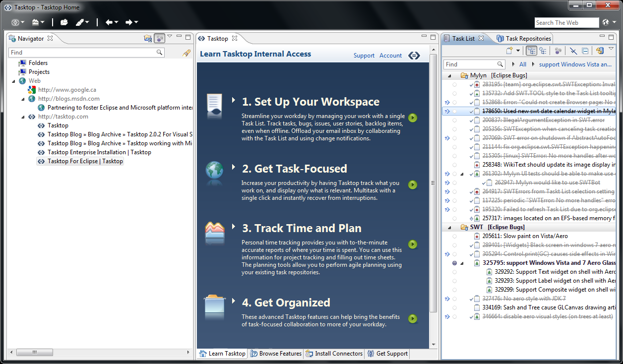The width and height of the screenshot is (623, 364).
Task: Select Tasktop For Eclipse | Tasktop entry
Action: [x=85, y=161]
